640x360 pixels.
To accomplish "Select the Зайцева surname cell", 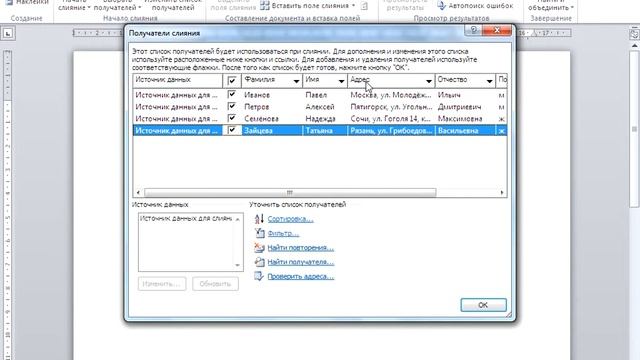I will point(258,130).
